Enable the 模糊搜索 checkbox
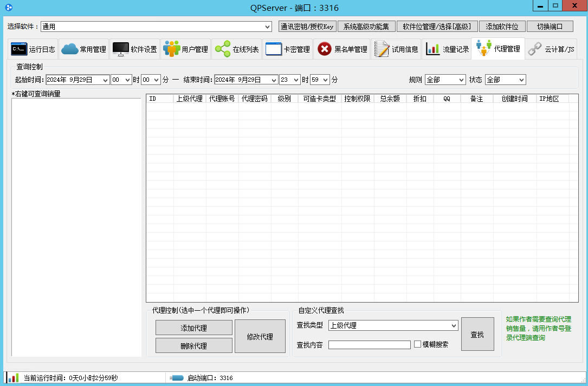Image resolution: width=588 pixels, height=386 pixels. (417, 344)
